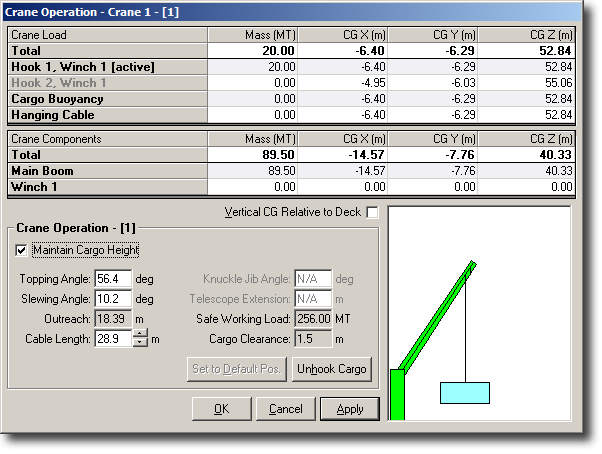Click the Telescope Extension N/A field
This screenshot has width=602, height=454.
(313, 299)
